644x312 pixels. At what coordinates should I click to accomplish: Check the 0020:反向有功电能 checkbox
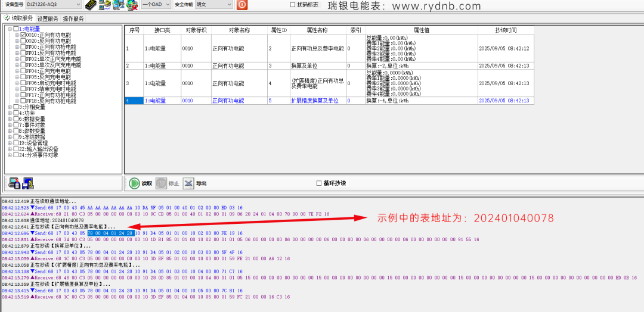click(23, 41)
